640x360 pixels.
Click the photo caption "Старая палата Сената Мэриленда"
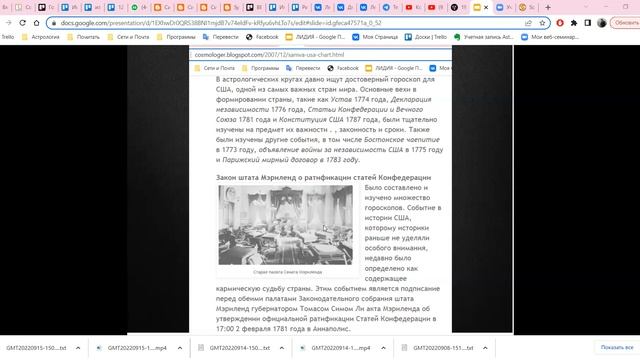(287, 272)
